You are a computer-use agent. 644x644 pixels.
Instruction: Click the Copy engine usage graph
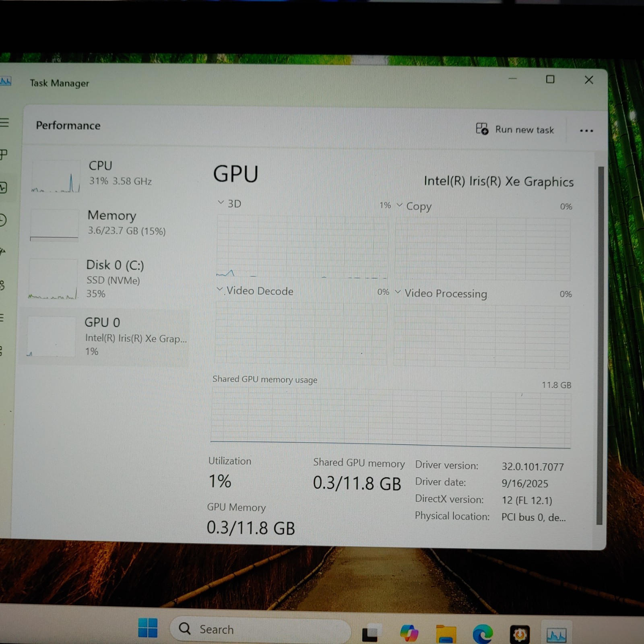[x=483, y=249]
